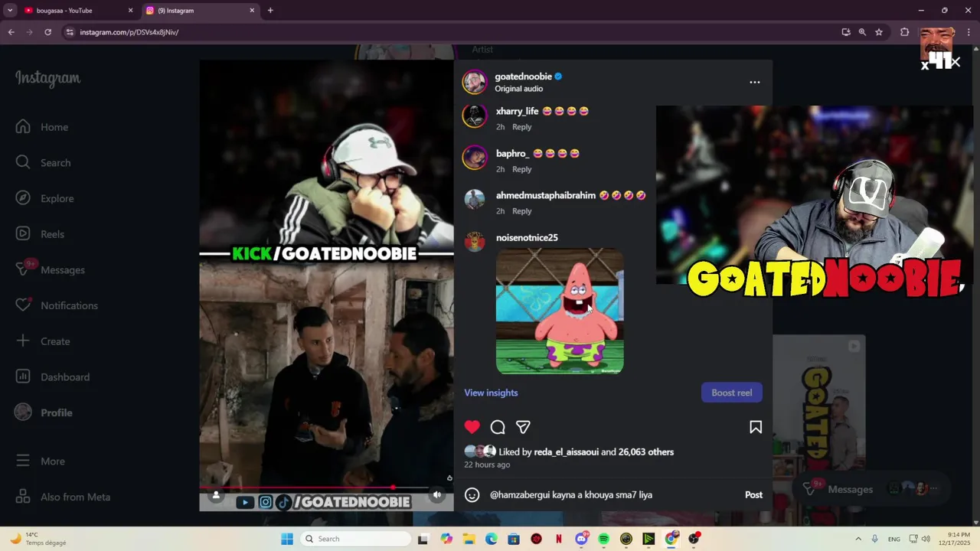
Task: Click the install app icon in address bar
Action: click(x=845, y=32)
